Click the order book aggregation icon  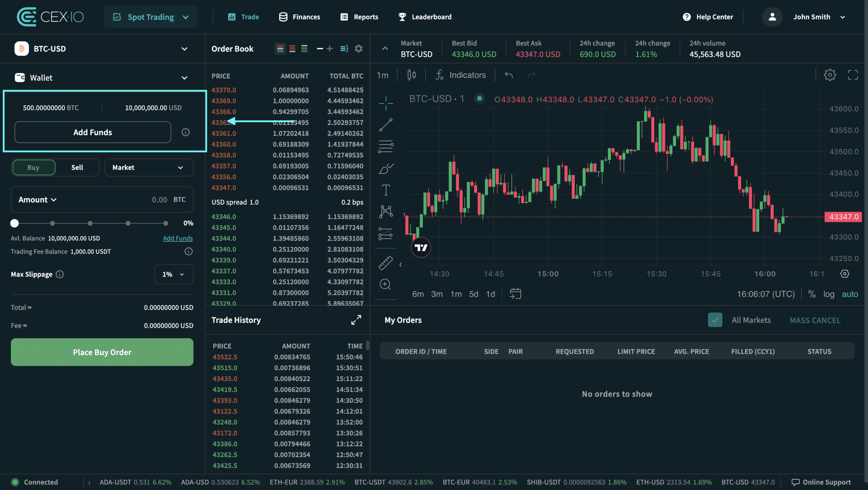click(344, 49)
